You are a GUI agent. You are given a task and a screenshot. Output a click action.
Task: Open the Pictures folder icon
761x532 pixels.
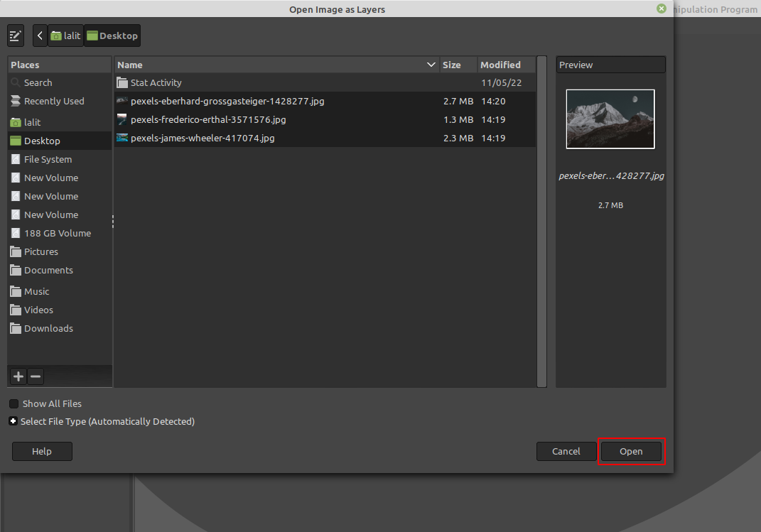(x=16, y=251)
